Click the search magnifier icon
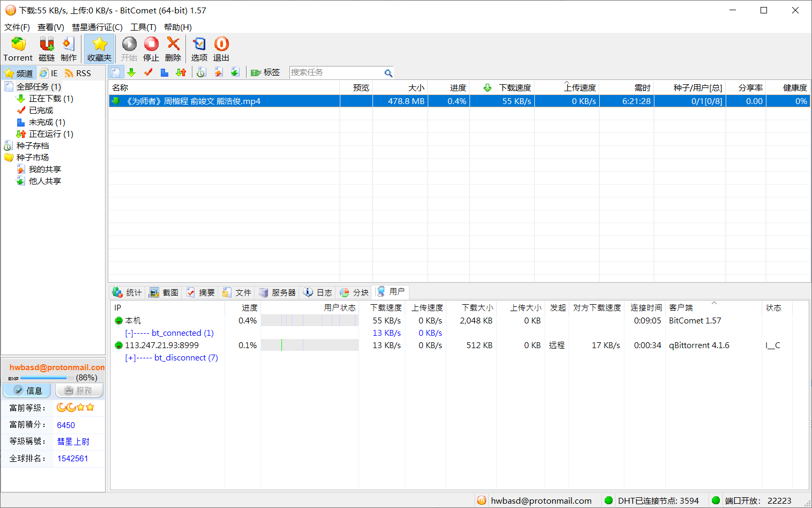 388,73
